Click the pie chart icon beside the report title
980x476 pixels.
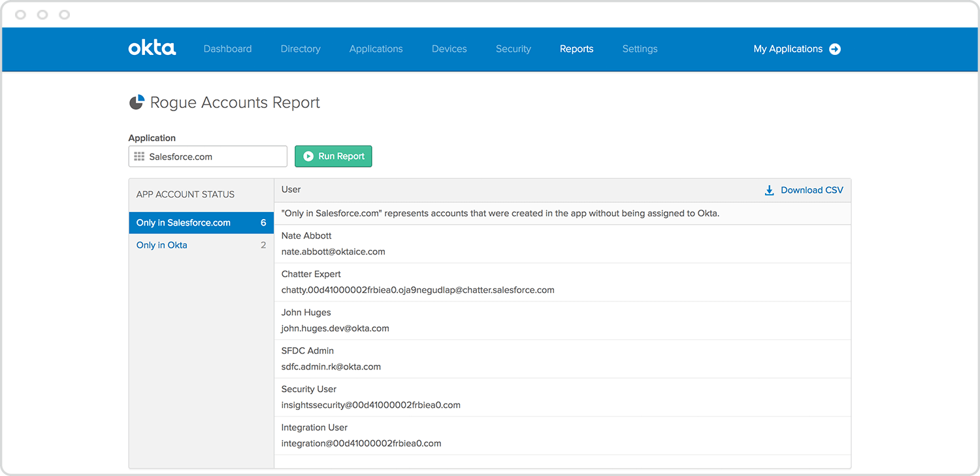point(137,102)
